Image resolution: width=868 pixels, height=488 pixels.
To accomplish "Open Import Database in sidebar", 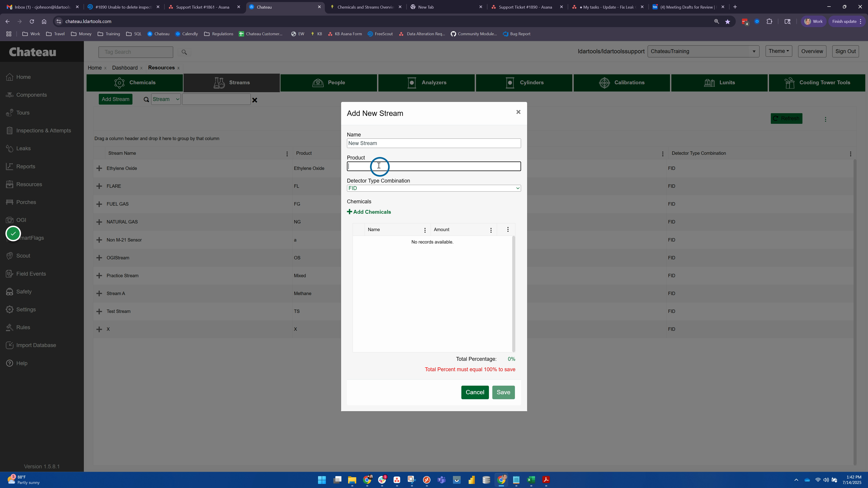I will (x=36, y=345).
